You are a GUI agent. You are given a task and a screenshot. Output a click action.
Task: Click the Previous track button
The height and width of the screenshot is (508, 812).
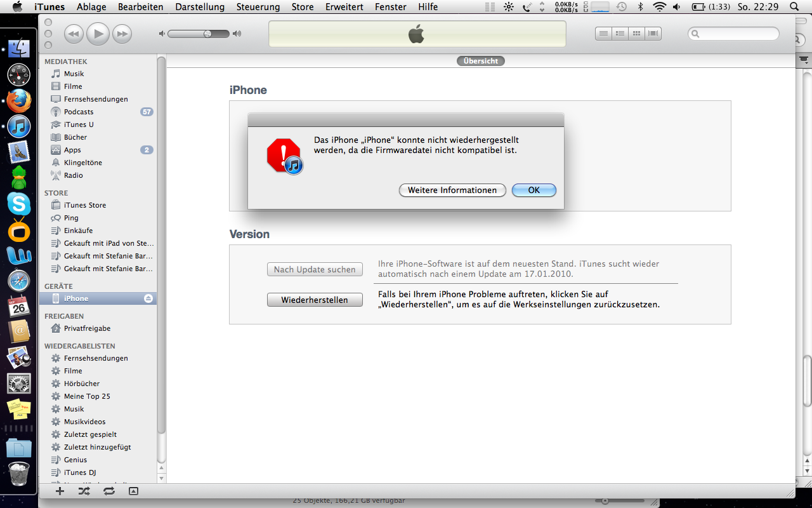(74, 34)
